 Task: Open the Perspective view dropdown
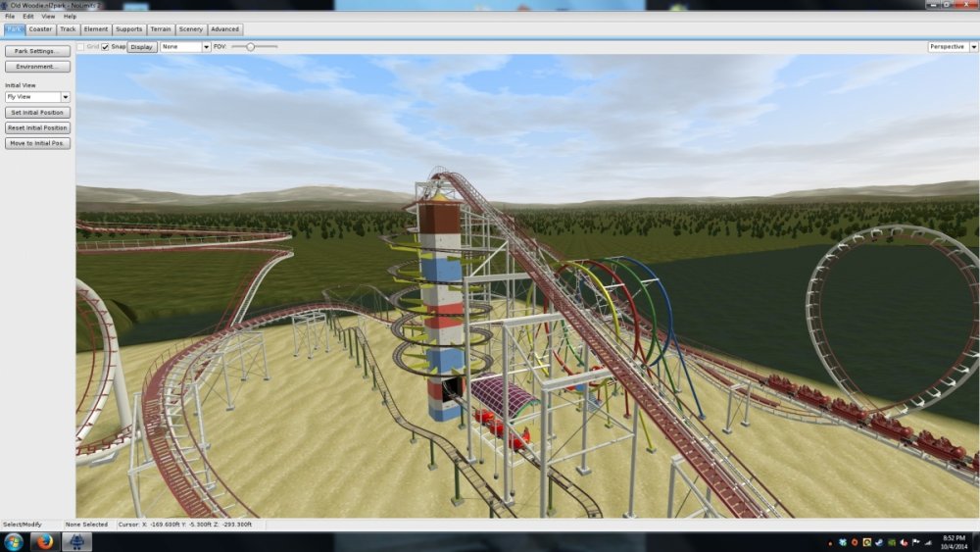pyautogui.click(x=951, y=46)
